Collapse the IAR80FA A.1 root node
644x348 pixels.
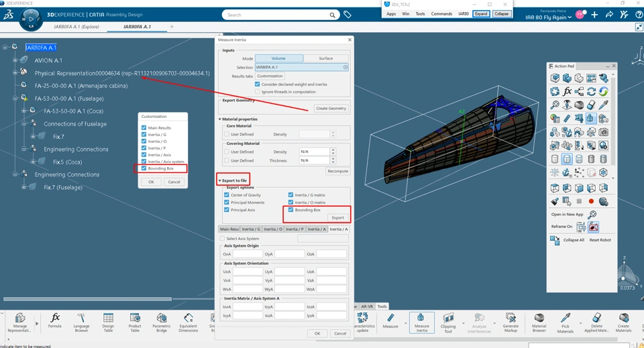(5, 47)
